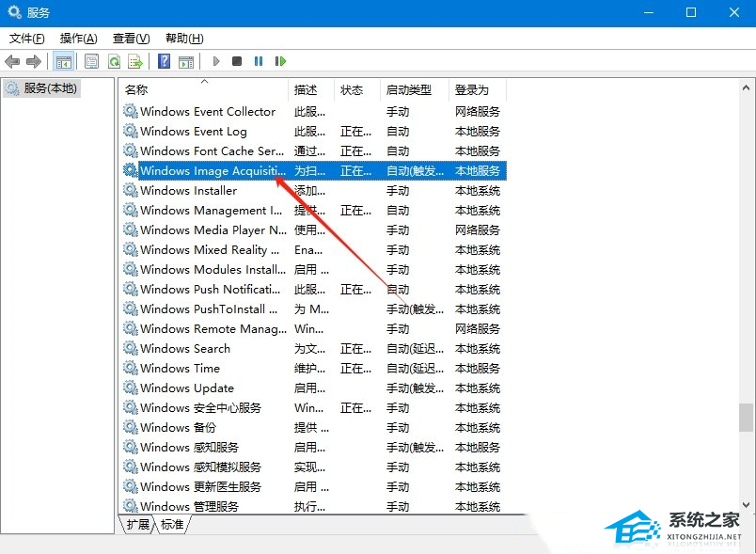Toggle the show/hide action pane icon
Viewport: 756px width, 554px height.
[x=186, y=61]
